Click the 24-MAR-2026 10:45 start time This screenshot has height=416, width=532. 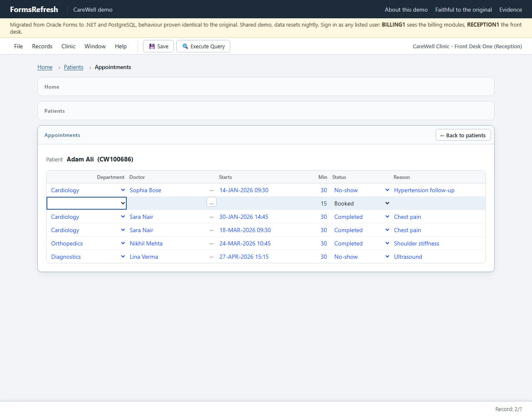245,243
